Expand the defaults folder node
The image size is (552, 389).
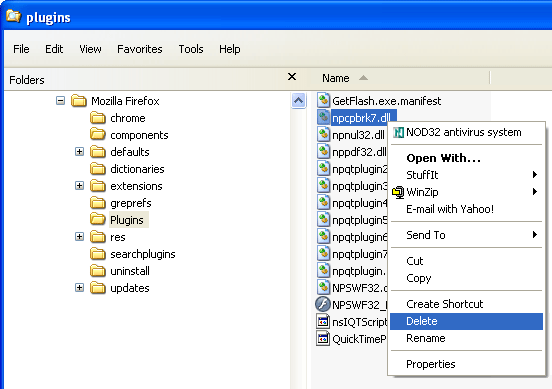[80, 152]
